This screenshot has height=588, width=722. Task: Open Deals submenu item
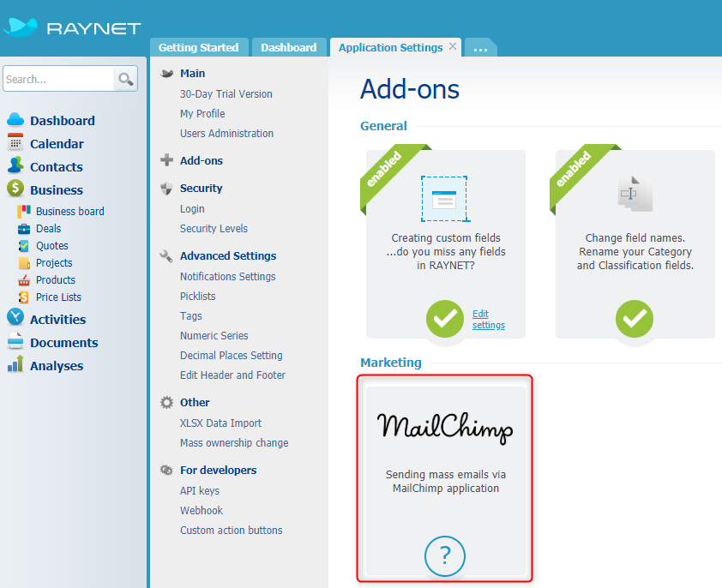[x=48, y=228]
